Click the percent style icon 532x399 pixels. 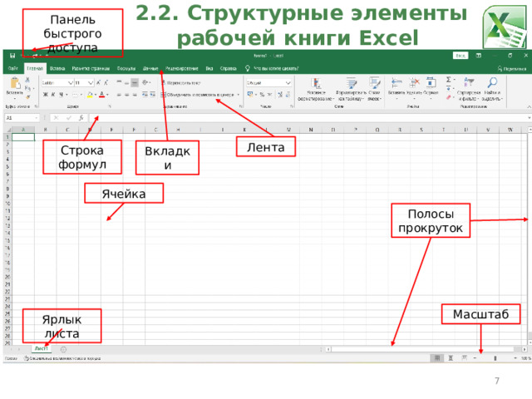point(263,95)
